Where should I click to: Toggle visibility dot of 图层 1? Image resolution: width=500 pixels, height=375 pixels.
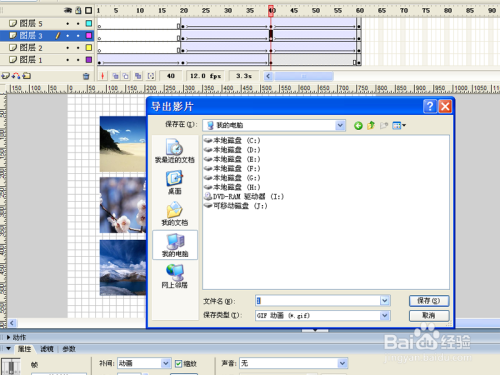(68, 60)
